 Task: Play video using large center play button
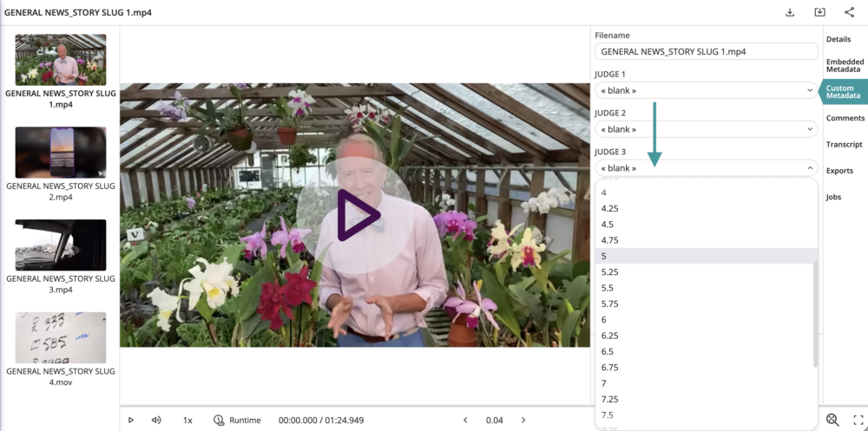tap(354, 215)
